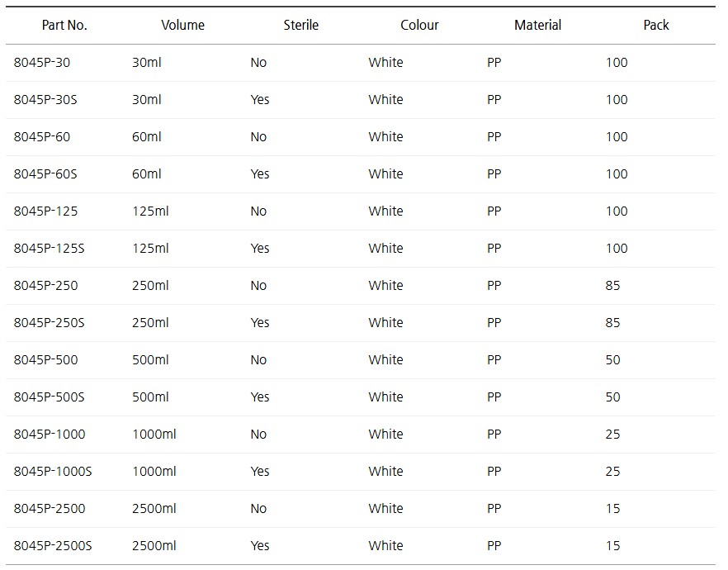Select part number 8045P-30 cell
Image resolution: width=728 pixels, height=570 pixels.
(42, 63)
